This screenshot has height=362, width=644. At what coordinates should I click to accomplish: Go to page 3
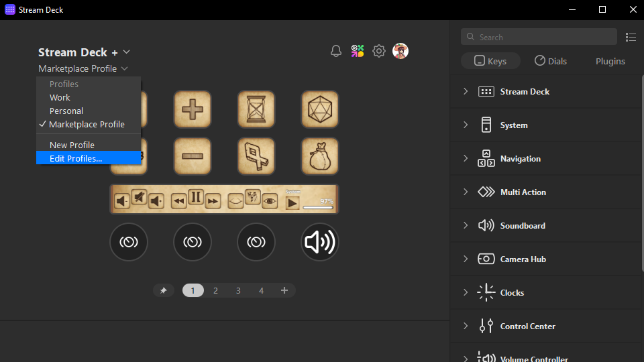tap(238, 291)
